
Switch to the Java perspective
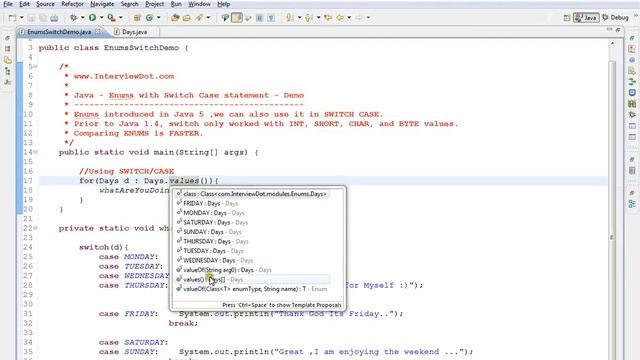pyautogui.click(x=586, y=18)
